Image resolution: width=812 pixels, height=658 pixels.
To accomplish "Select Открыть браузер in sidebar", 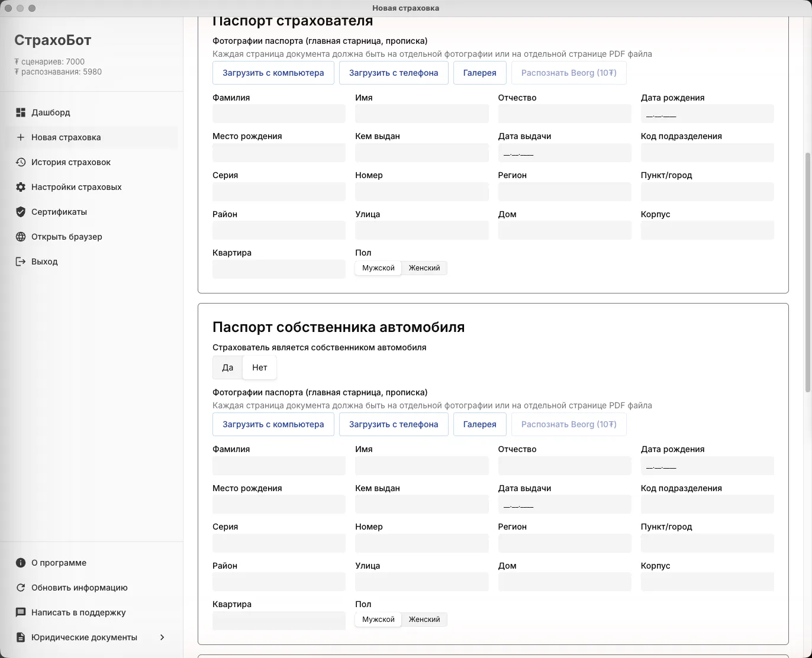I will point(92,237).
